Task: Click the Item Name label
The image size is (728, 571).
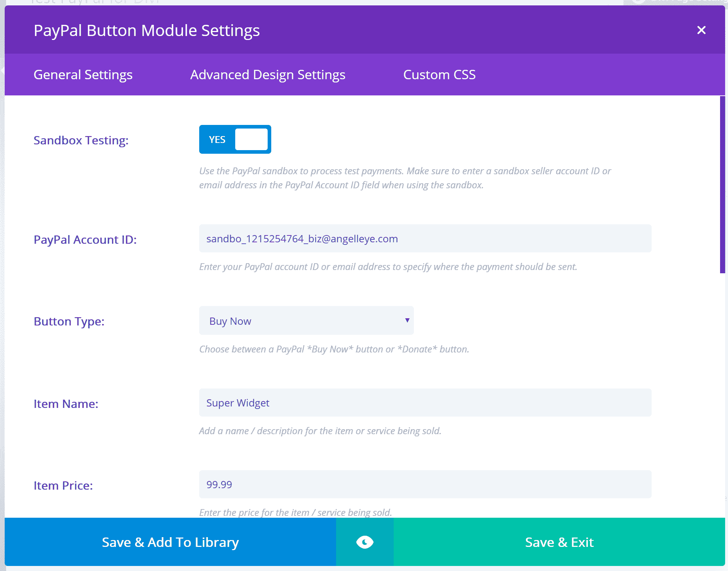Action: (x=66, y=404)
